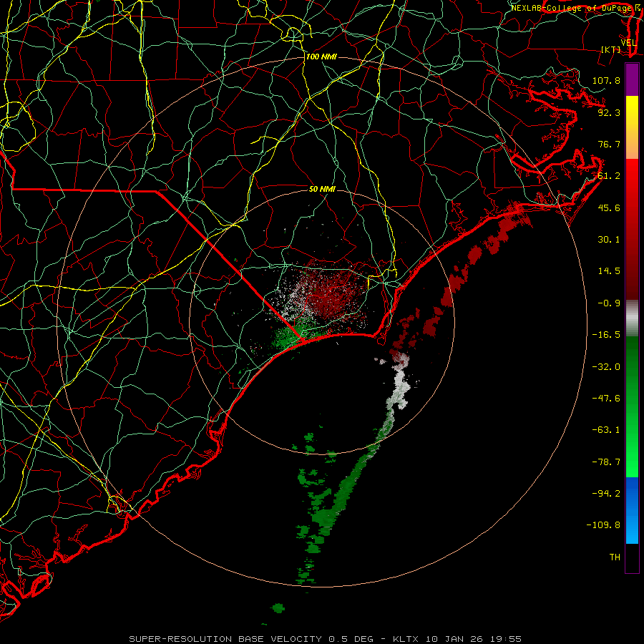Click the -94.2 scale value
The height and width of the screenshot is (644, 644).
tap(606, 494)
